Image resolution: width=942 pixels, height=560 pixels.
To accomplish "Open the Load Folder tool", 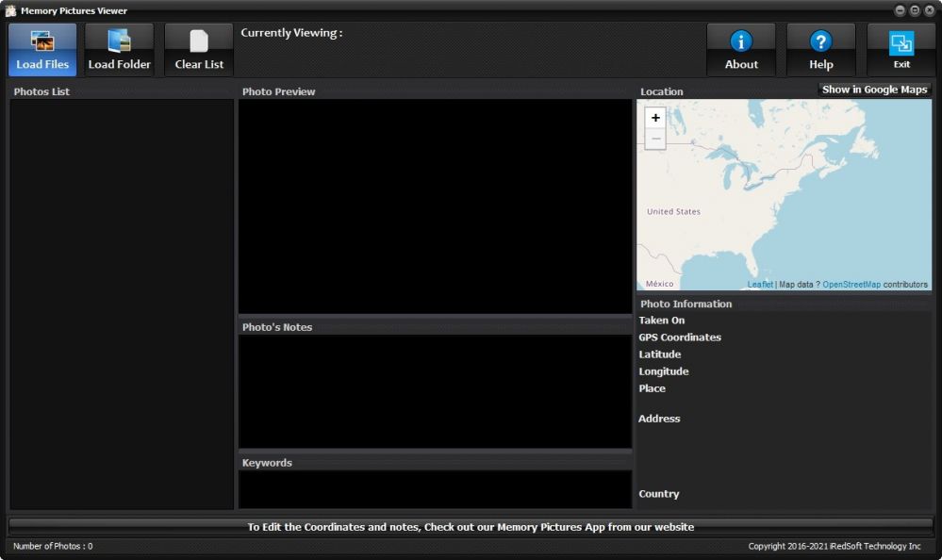I will 119,50.
